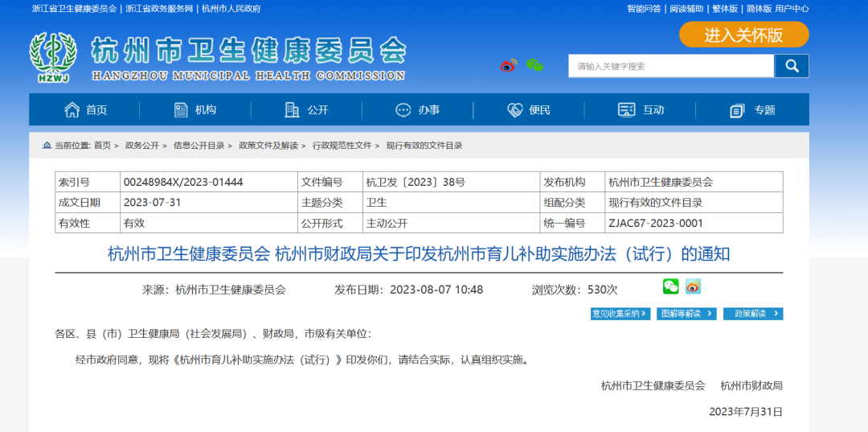
Task: Click signature date 2023年7月31日
Action: pos(746,412)
